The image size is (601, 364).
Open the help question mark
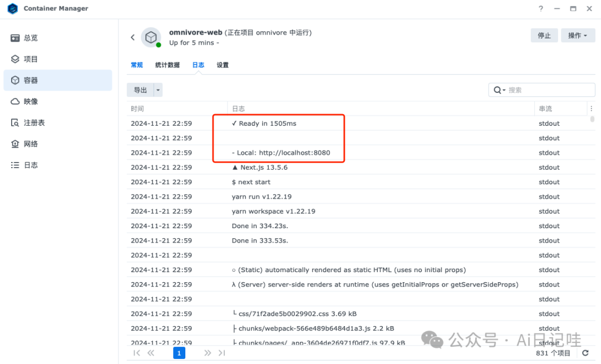click(x=540, y=8)
